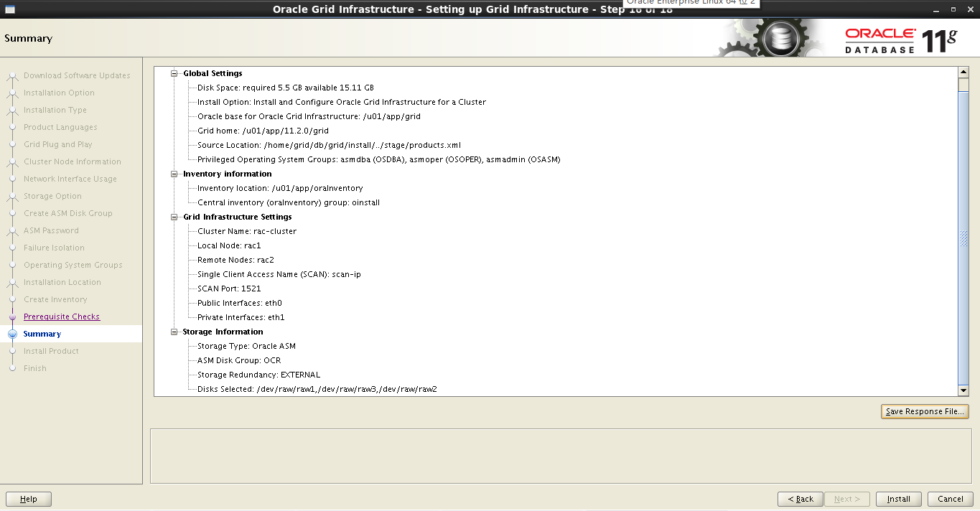
Task: Click the Prerequisite Checks step bullet icon
Action: pyautogui.click(x=12, y=317)
